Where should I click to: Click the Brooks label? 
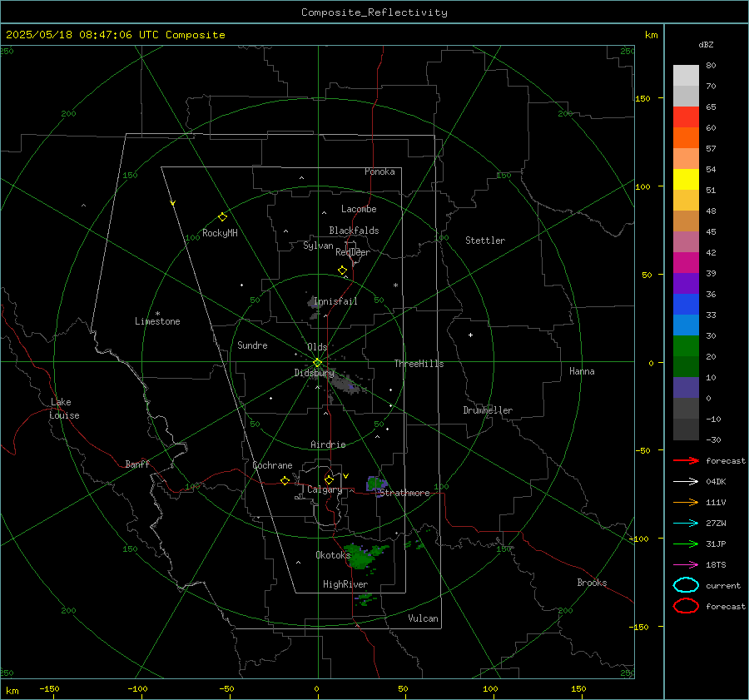coord(592,583)
